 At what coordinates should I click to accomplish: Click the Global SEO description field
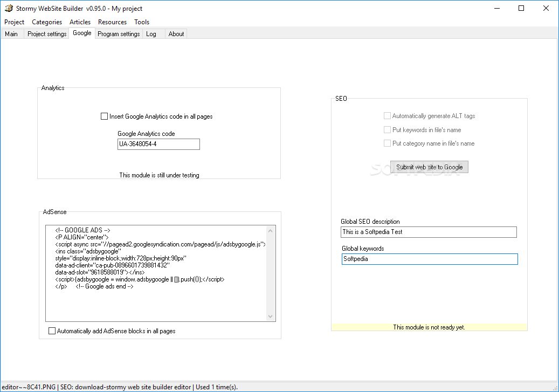429,232
